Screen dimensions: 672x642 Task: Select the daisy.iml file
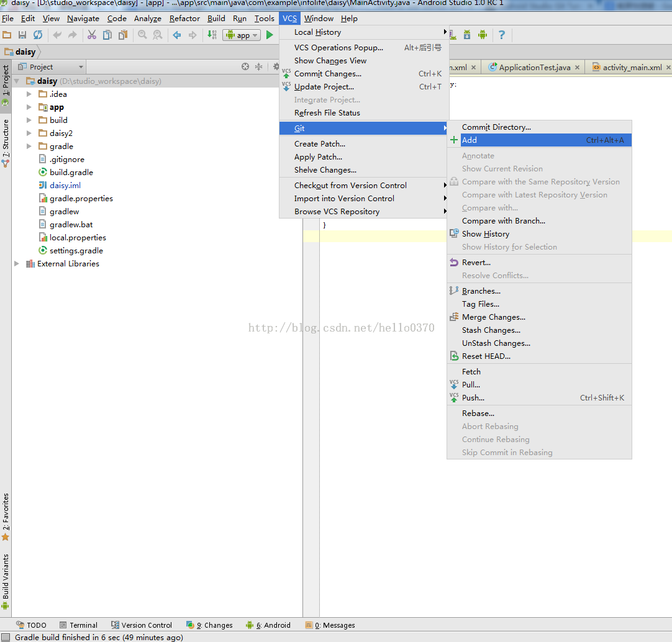[65, 185]
